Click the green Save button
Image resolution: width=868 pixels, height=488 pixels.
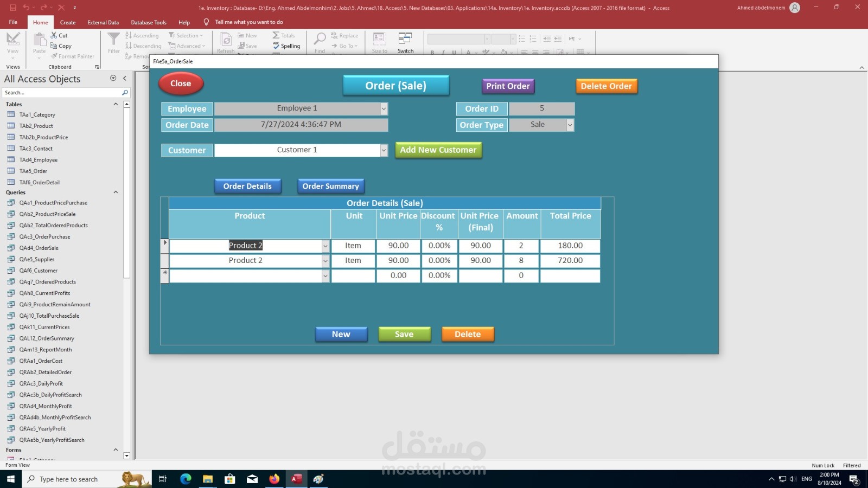[x=404, y=335]
